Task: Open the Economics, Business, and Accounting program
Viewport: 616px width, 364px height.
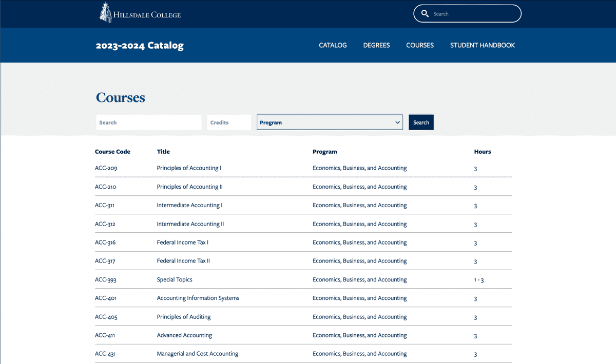Action: pyautogui.click(x=359, y=168)
